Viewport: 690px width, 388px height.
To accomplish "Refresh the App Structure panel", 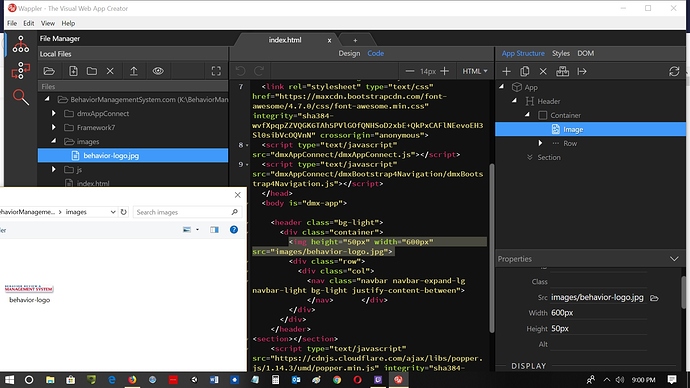I will click(x=674, y=71).
